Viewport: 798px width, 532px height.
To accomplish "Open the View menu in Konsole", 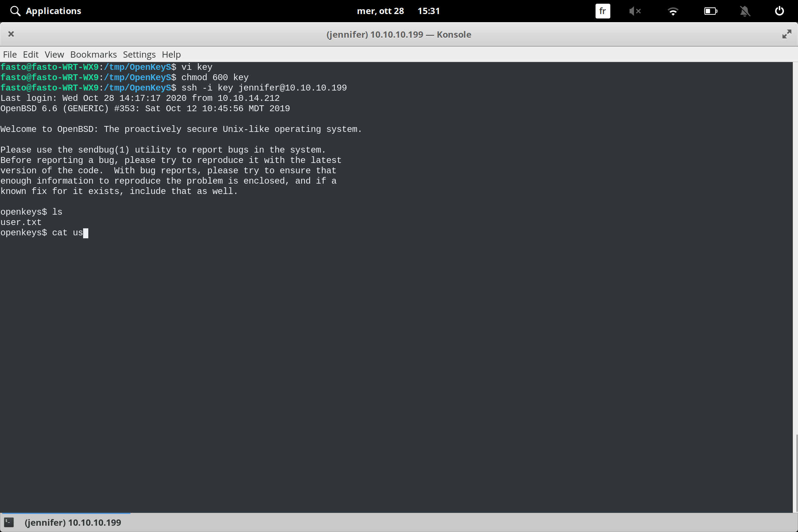I will (54, 54).
